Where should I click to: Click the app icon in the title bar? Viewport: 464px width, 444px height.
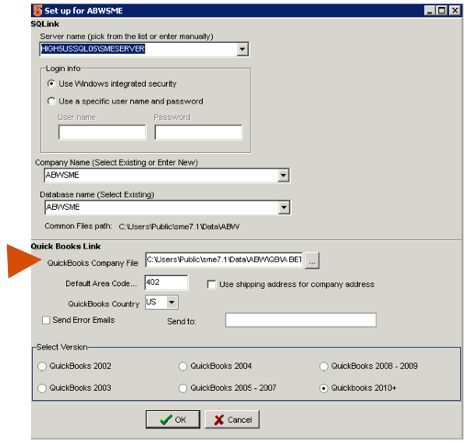tap(38, 11)
